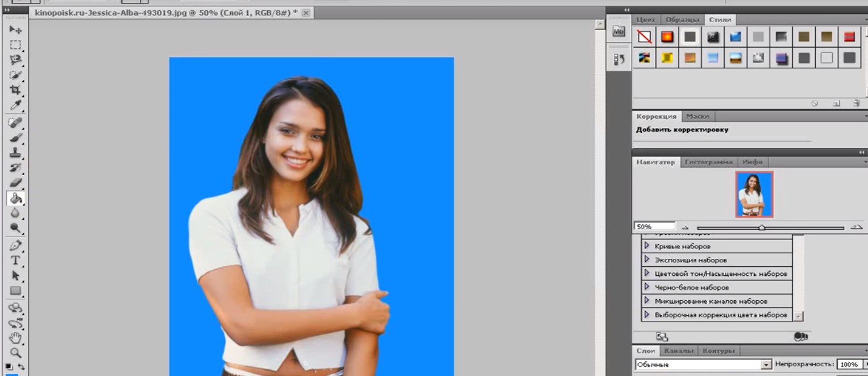
Task: Click the Clear Style icon in Styles panel
Action: click(815, 104)
